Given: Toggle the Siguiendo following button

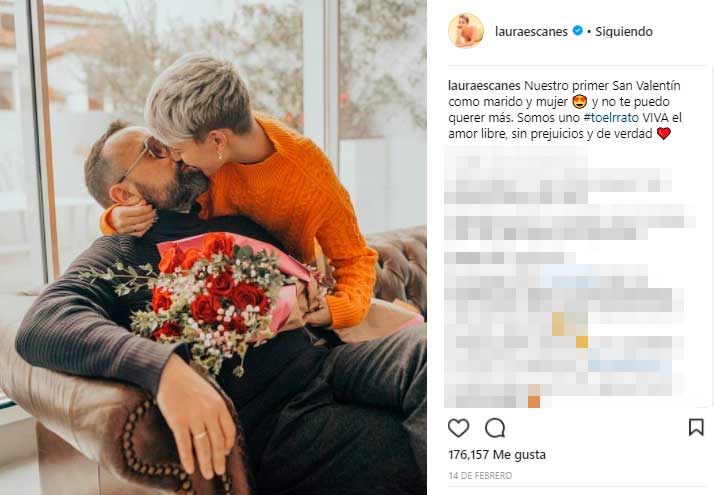Looking at the screenshot, I should click(624, 31).
